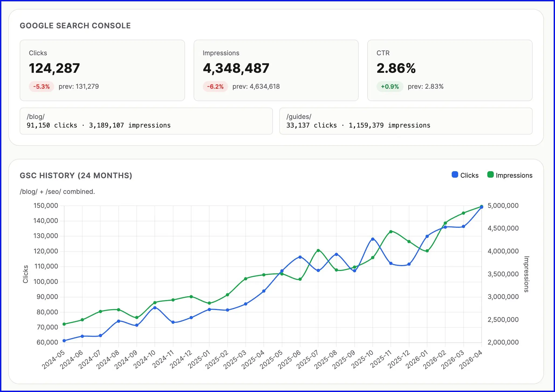Viewport: 555px width, 392px height.
Task: Click the 2024-08 Clicks data point
Action: tap(119, 321)
